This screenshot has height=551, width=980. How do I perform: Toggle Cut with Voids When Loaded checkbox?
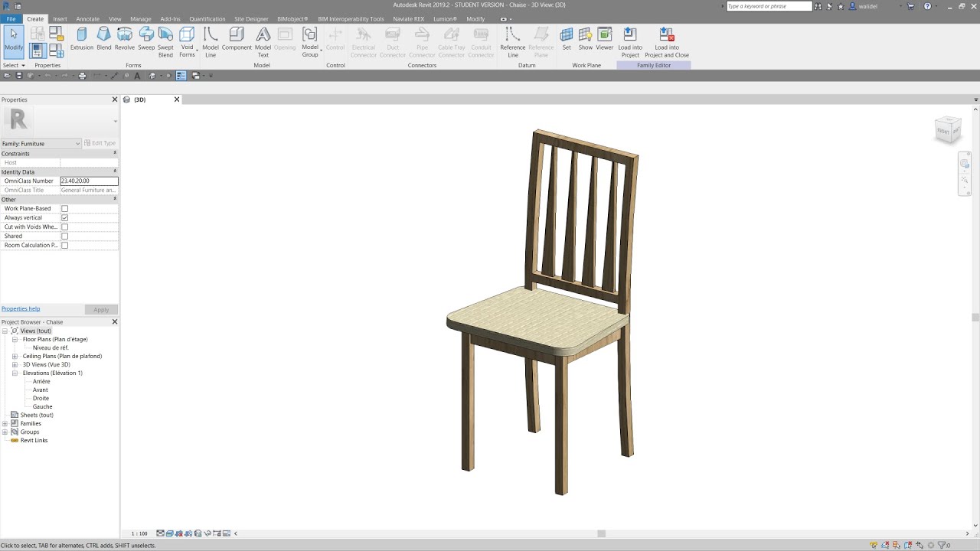(64, 227)
